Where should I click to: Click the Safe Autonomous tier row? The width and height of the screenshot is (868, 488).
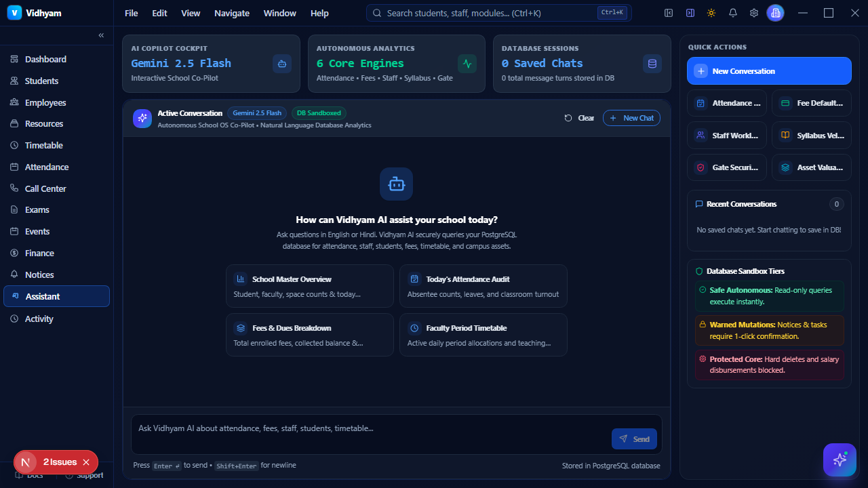point(769,296)
